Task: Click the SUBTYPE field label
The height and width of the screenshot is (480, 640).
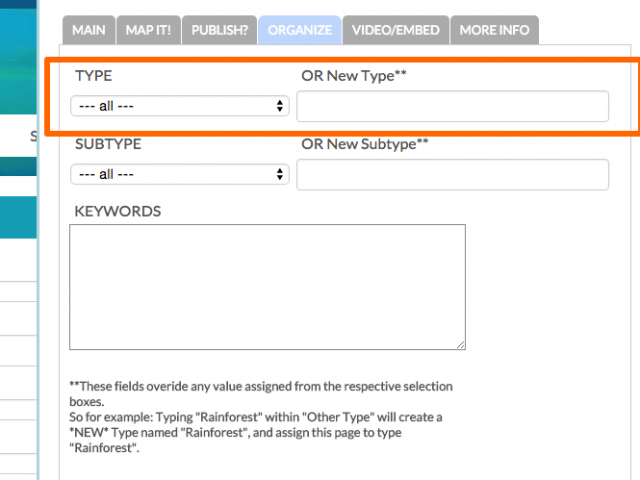Action: tap(108, 144)
